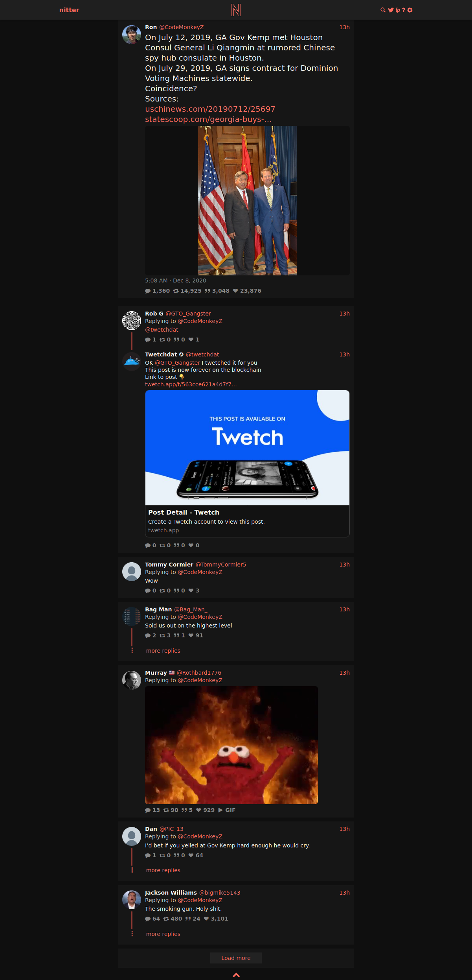Click the Post Detail - Twetch card title
The width and height of the screenshot is (472, 980).
pos(184,512)
